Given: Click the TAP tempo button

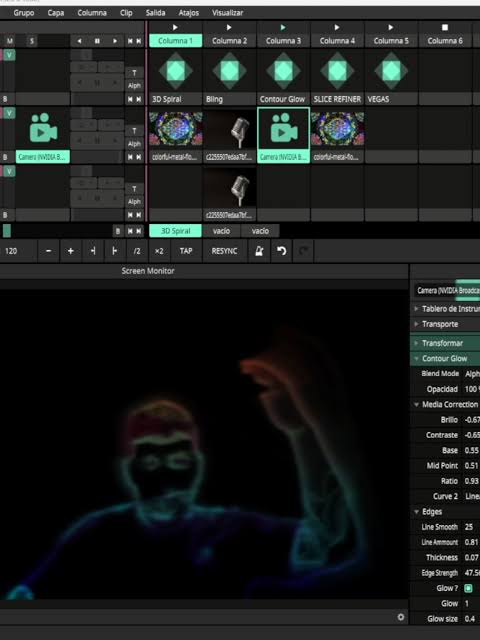Looking at the screenshot, I should (x=186, y=251).
